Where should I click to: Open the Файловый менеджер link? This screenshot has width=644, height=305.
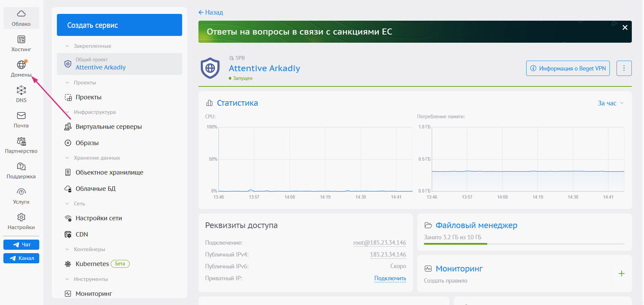tap(476, 225)
